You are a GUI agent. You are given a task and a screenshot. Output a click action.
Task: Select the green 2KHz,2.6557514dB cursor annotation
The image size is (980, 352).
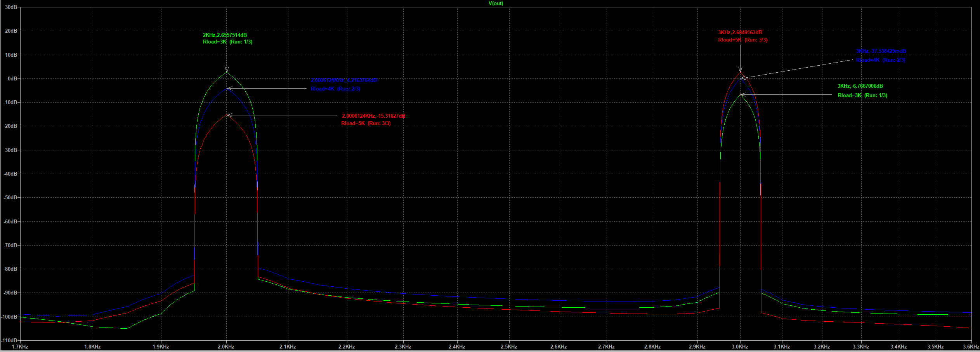(225, 35)
